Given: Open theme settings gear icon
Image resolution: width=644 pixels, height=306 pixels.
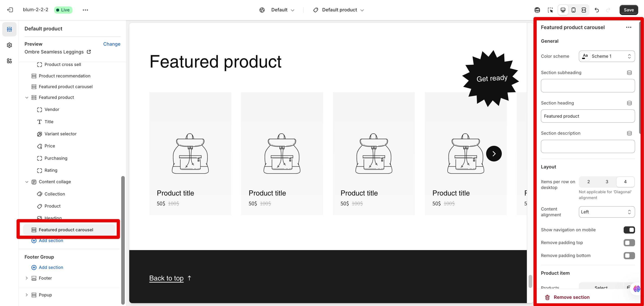Looking at the screenshot, I should (9, 45).
